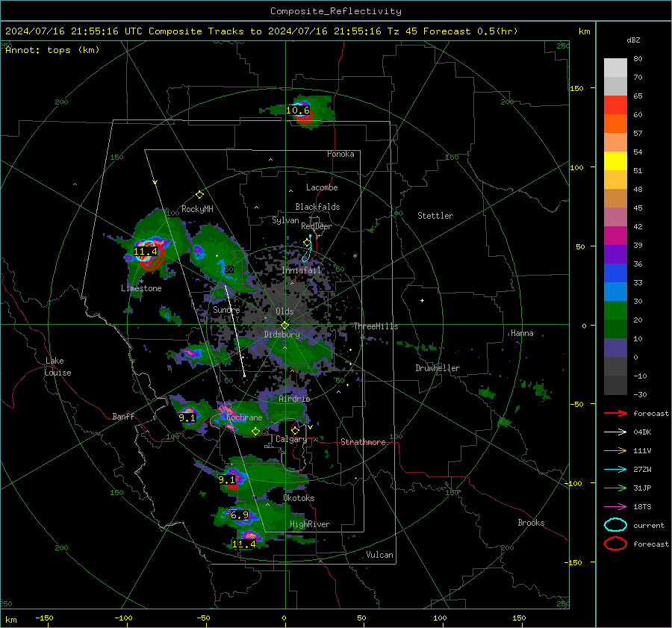Click the Lacombe city label
672x628 pixels.
(x=322, y=187)
